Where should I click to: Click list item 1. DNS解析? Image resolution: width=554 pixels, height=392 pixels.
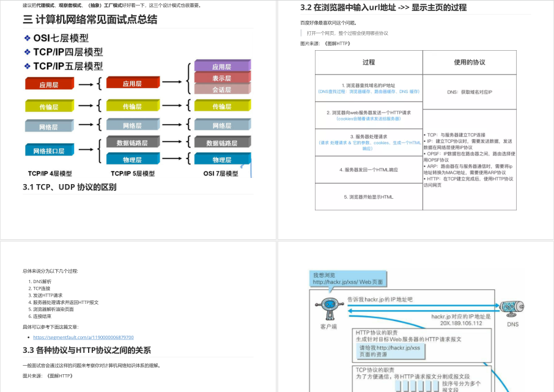point(40,282)
